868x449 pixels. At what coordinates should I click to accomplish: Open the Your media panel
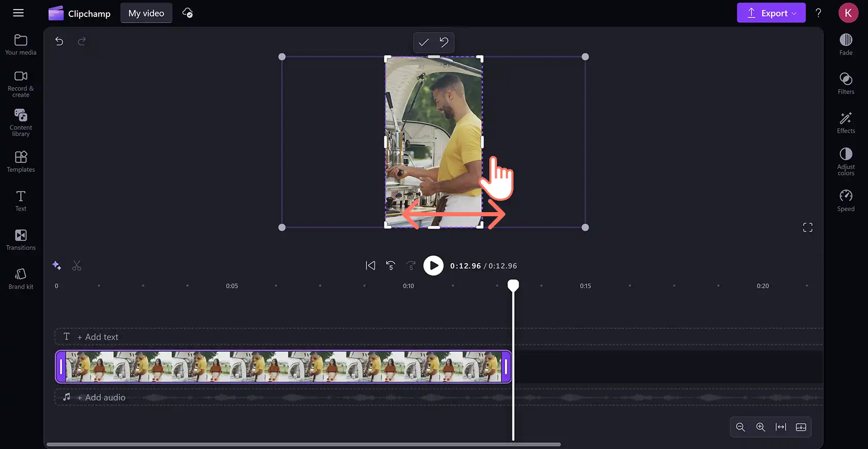pyautogui.click(x=21, y=45)
